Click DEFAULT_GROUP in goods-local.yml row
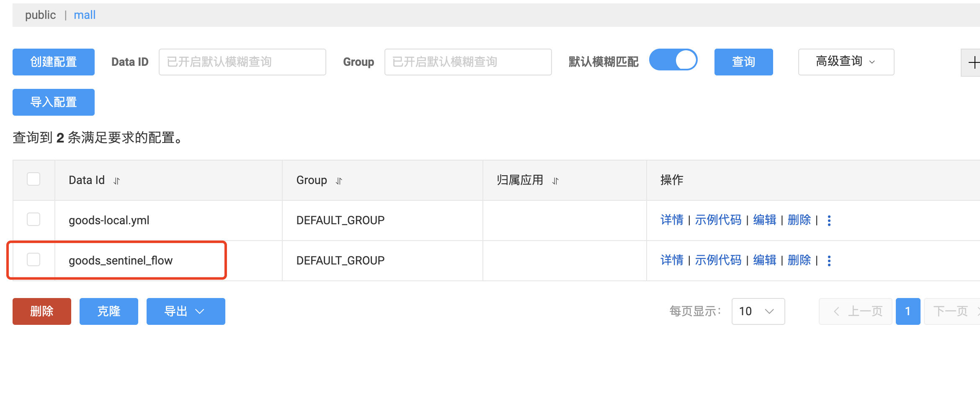Viewport: 980px width, 420px height. [x=340, y=220]
